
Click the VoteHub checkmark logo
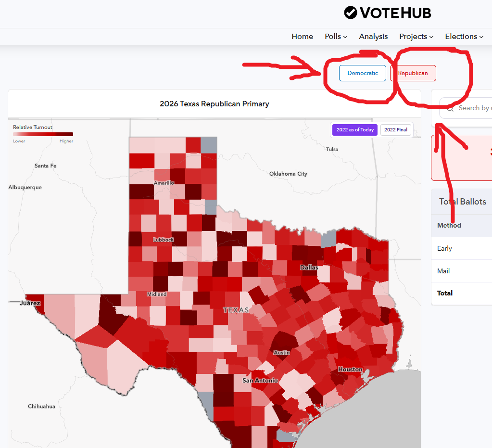tap(351, 13)
